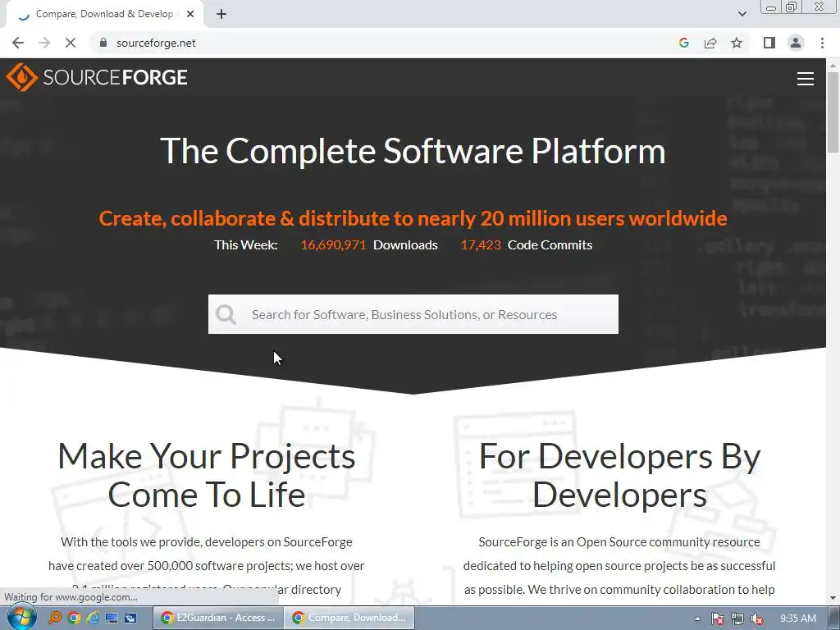Open a new browser tab
This screenshot has height=630, width=840.
tap(221, 14)
